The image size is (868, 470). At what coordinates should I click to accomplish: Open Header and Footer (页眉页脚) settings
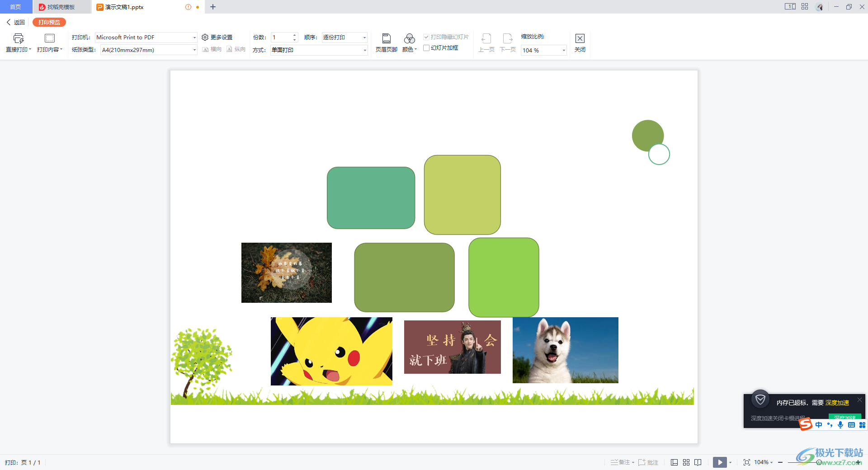coord(387,43)
